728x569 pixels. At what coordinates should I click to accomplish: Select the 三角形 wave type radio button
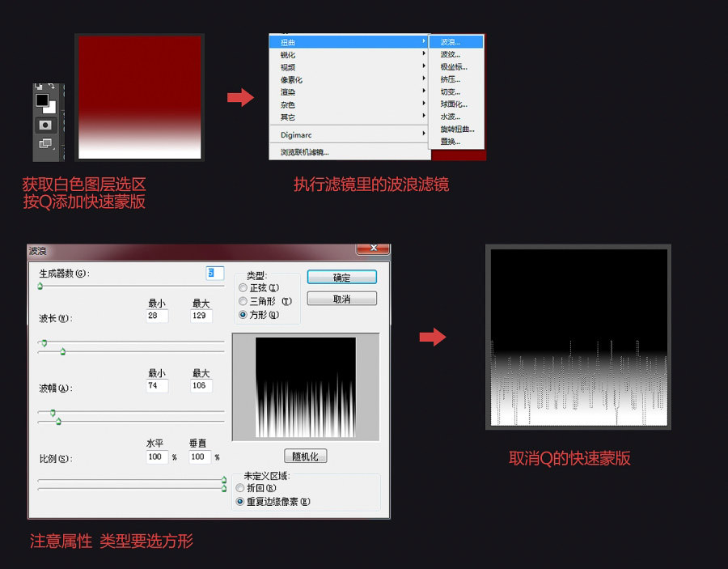pyautogui.click(x=243, y=302)
